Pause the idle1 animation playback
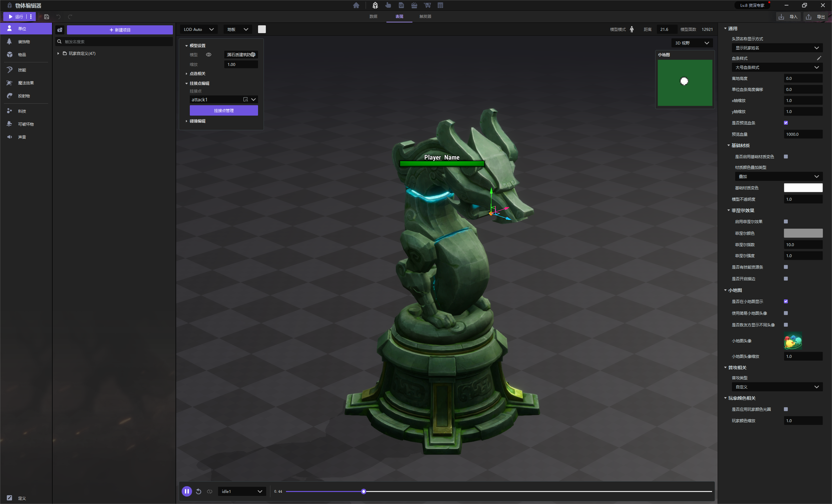 (187, 492)
